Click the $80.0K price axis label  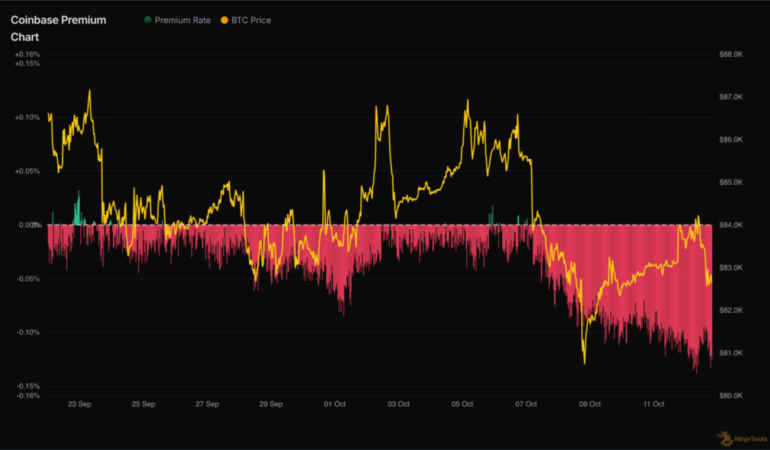click(731, 395)
